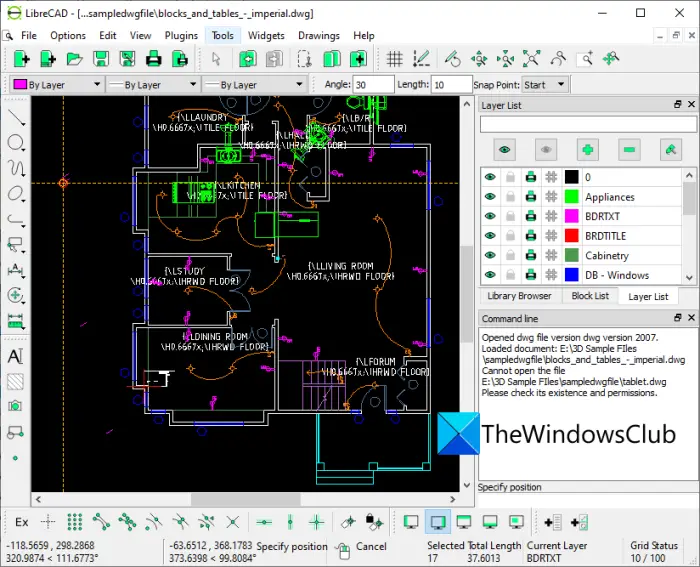Open Print Preview icon

(x=180, y=58)
